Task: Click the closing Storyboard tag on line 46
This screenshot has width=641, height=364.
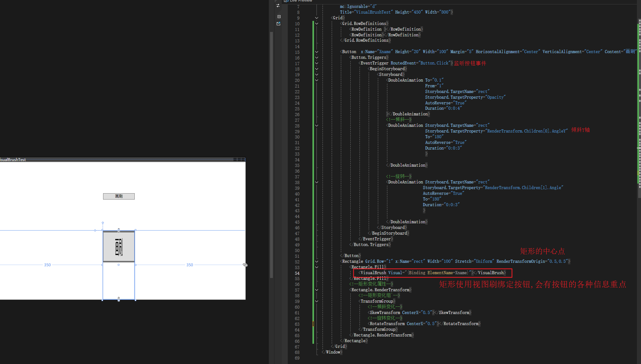Action: coord(392,227)
